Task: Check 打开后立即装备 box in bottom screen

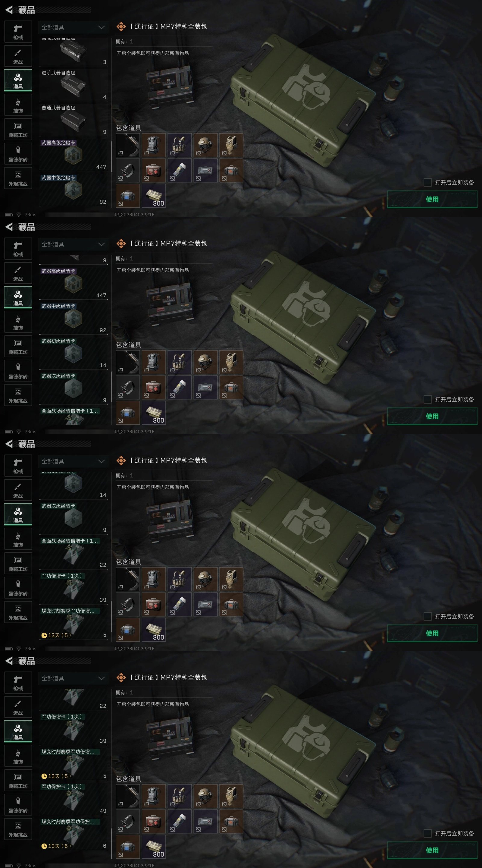Action: (x=427, y=833)
